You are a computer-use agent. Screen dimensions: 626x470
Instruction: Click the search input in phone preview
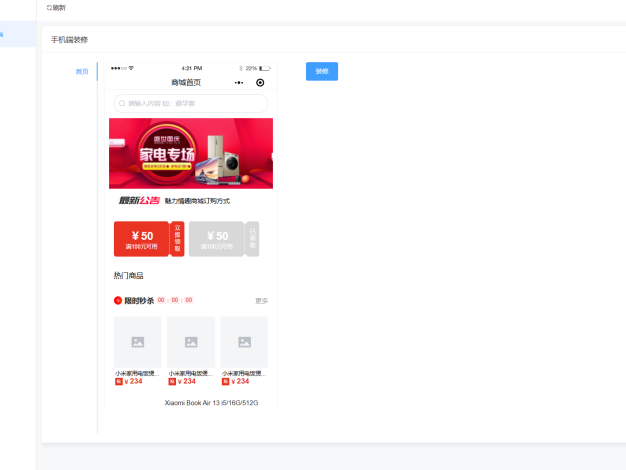190,103
